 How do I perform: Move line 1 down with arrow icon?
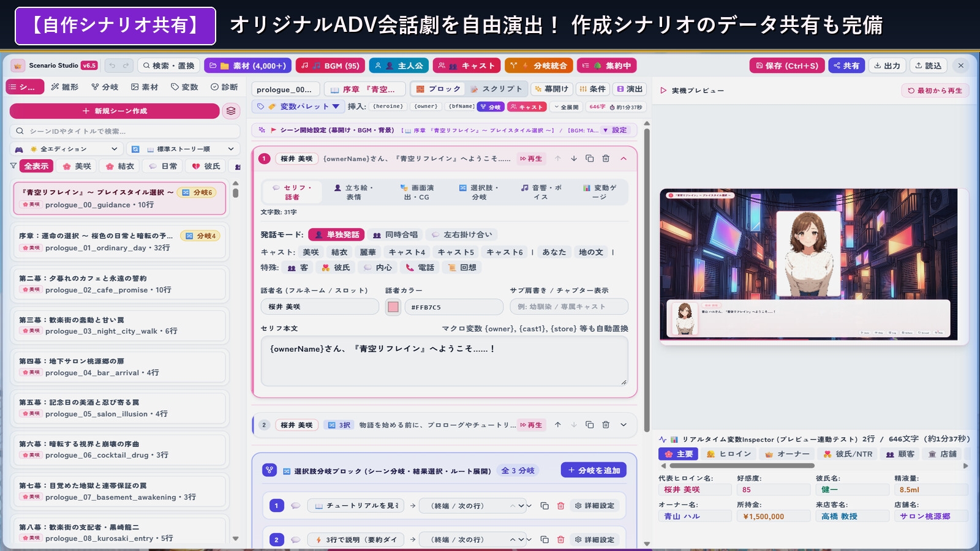(574, 159)
